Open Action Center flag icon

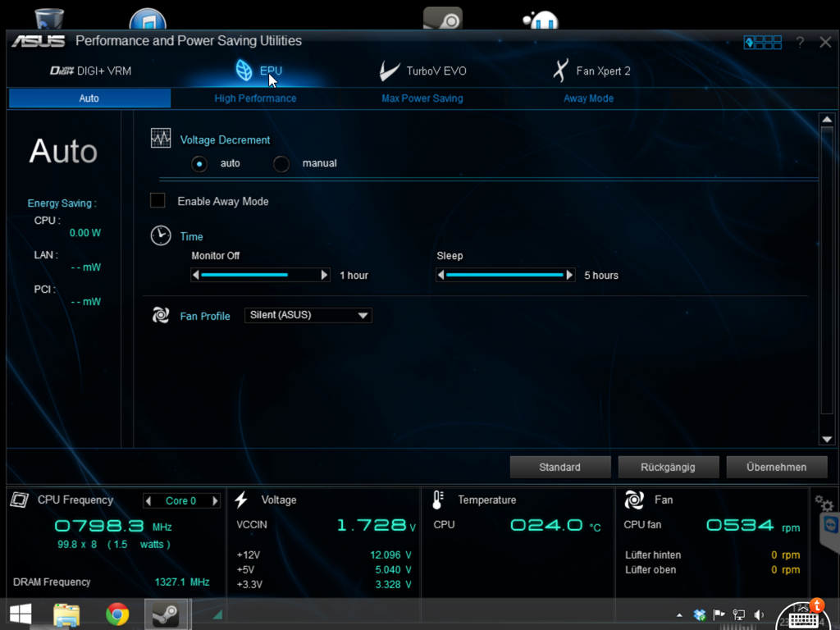pyautogui.click(x=719, y=614)
